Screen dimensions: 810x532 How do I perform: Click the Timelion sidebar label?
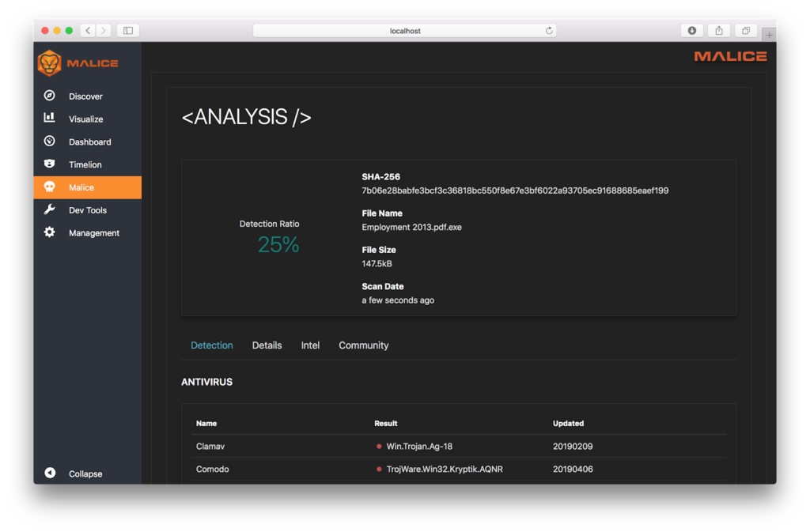[x=85, y=164]
